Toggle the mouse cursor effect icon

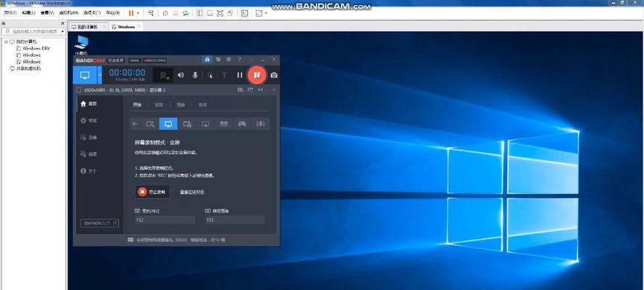(210, 75)
